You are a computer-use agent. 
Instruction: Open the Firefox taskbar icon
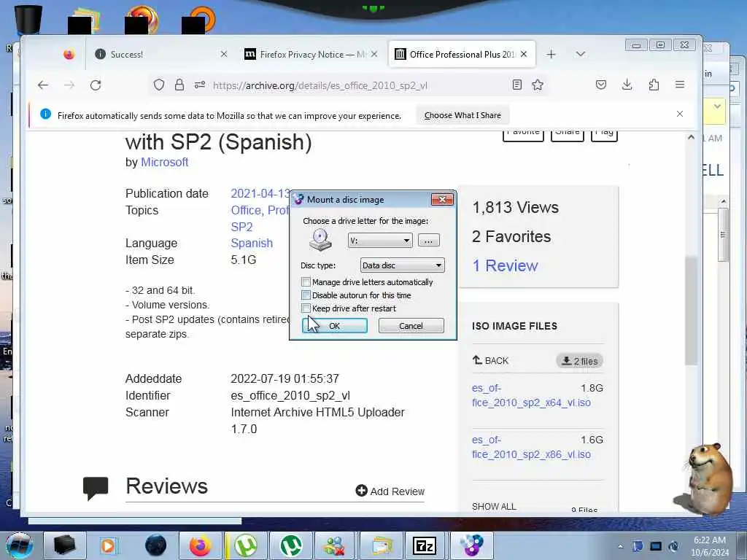[201, 545]
